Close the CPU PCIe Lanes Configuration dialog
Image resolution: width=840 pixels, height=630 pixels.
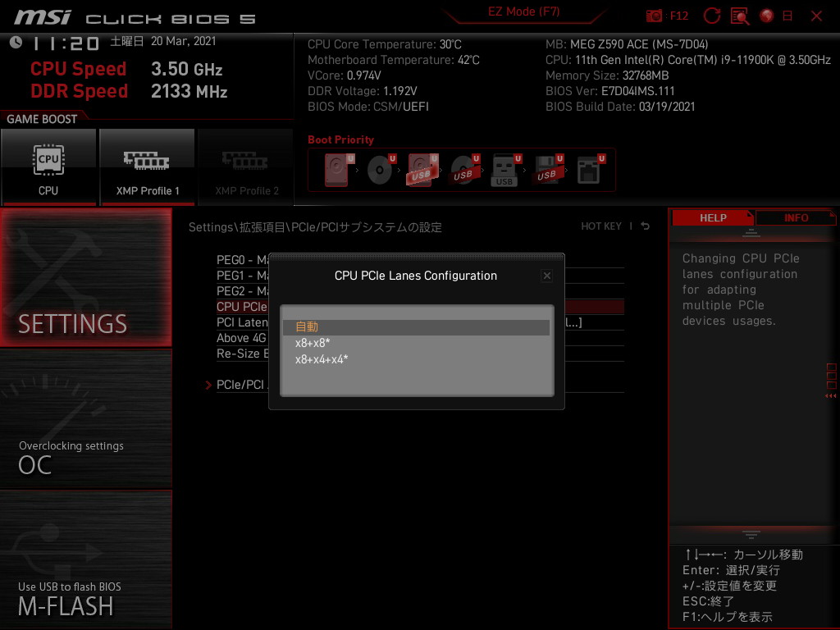click(546, 276)
